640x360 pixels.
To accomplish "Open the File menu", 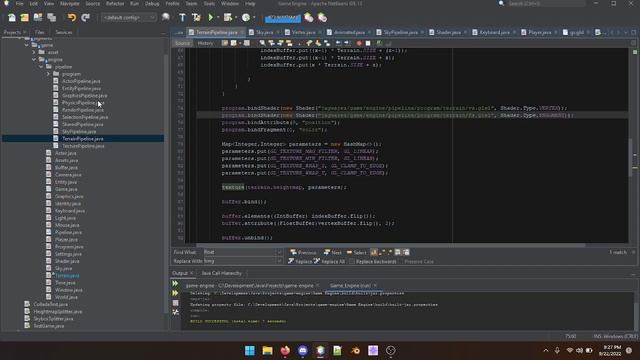I will coord(19,4).
